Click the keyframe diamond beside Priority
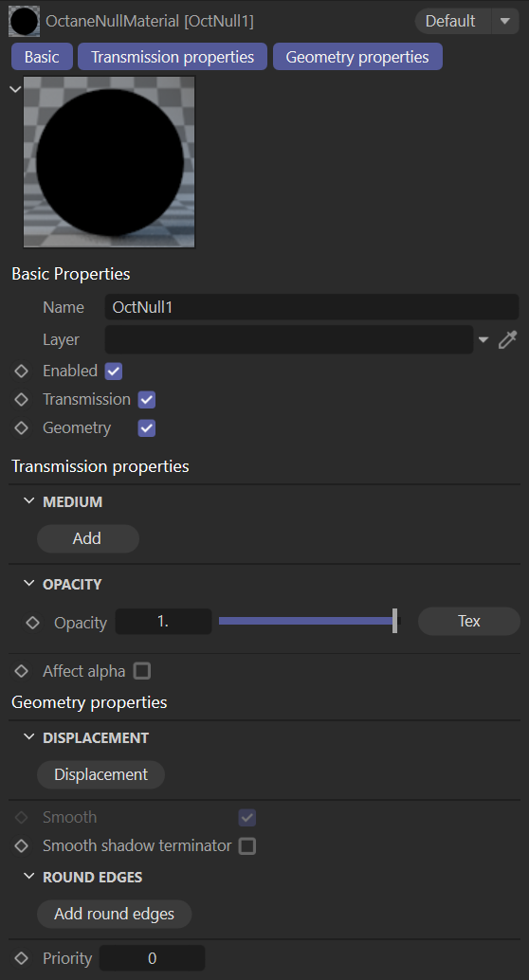 pos(21,958)
